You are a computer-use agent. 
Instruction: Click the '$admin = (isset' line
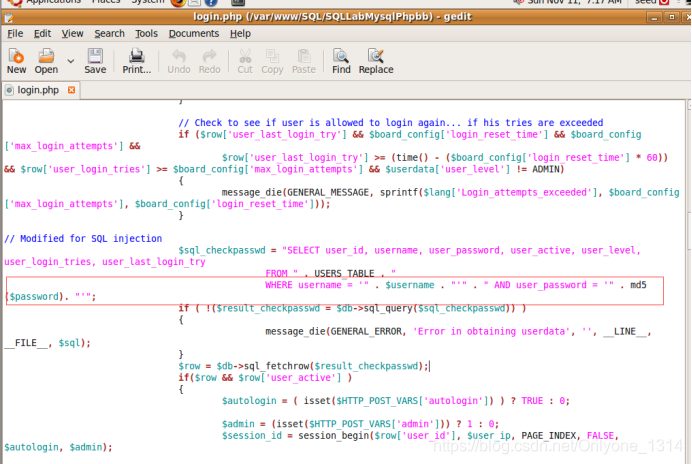(360, 424)
